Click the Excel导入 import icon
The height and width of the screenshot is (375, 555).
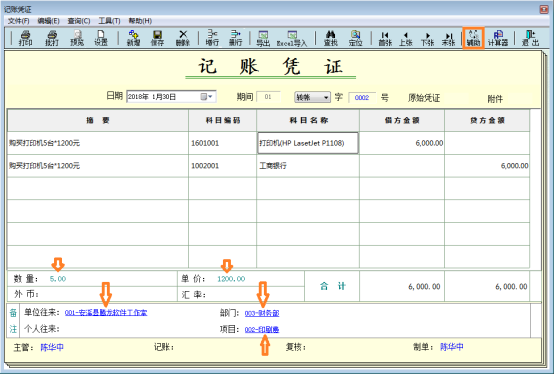point(292,38)
